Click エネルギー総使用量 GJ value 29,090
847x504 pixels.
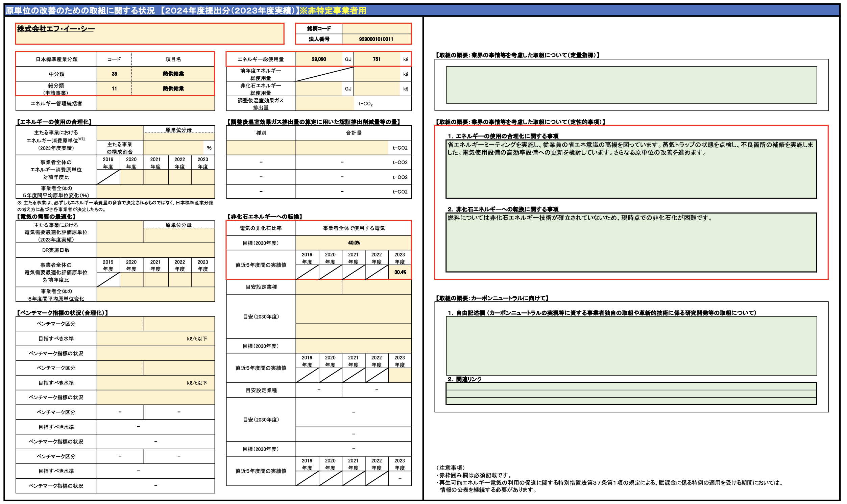pyautogui.click(x=319, y=59)
